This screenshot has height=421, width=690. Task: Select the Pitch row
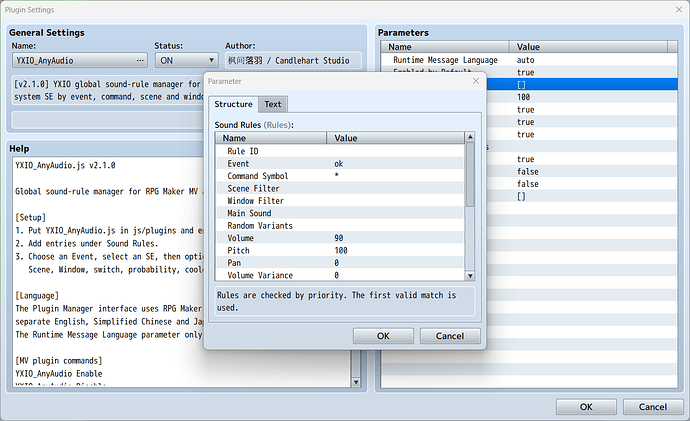pyautogui.click(x=340, y=250)
